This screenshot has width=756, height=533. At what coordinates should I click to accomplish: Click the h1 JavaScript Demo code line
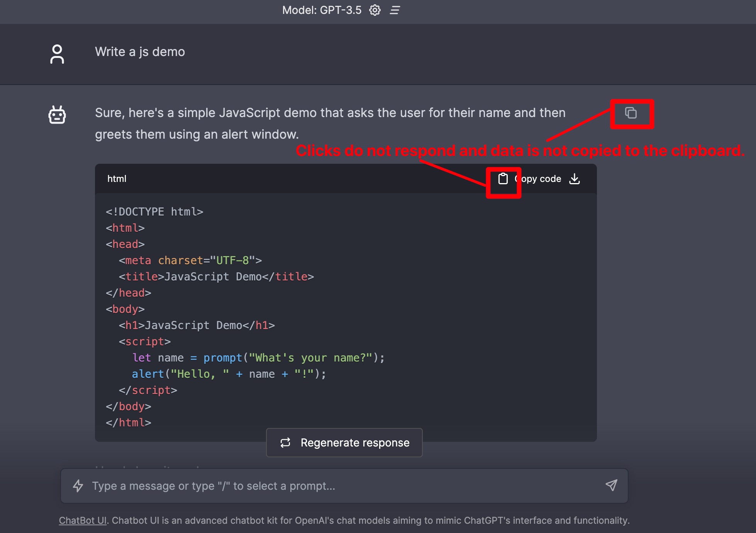tap(197, 325)
